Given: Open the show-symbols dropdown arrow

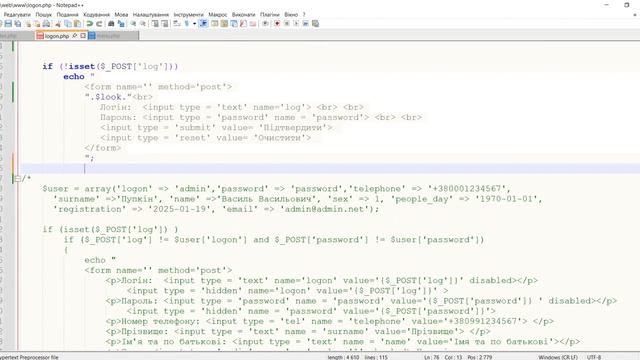Looking at the screenshot, I should (x=194, y=24).
